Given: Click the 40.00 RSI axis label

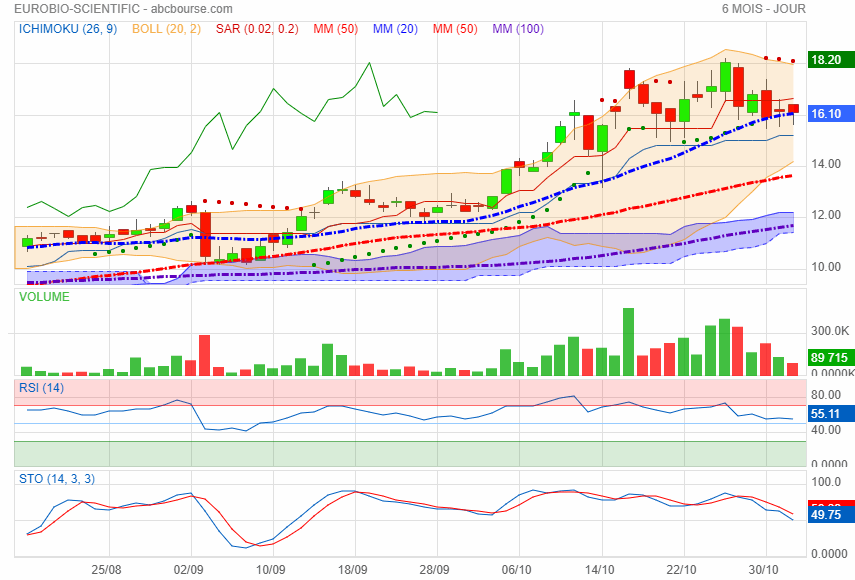Looking at the screenshot, I should click(826, 430).
